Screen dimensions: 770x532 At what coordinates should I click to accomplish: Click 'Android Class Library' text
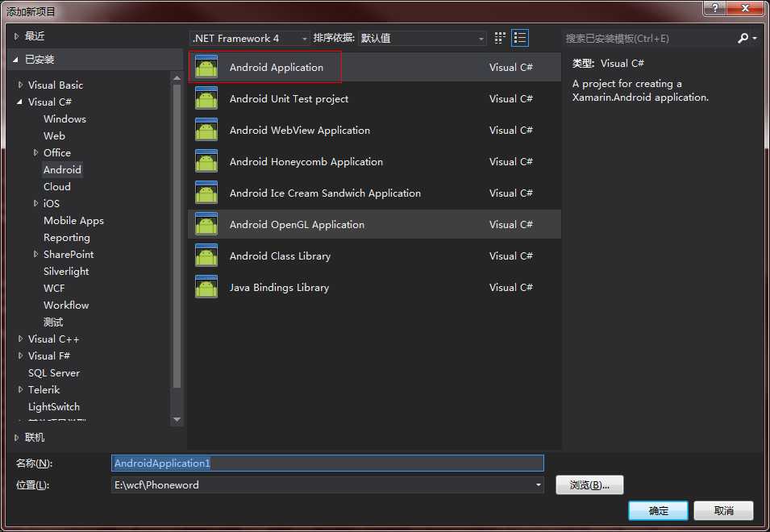point(280,256)
